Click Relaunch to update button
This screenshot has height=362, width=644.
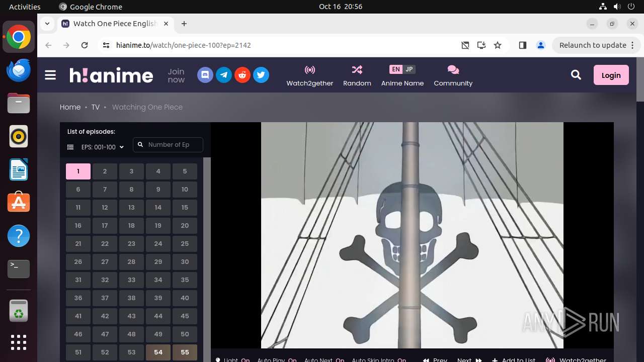pos(592,45)
